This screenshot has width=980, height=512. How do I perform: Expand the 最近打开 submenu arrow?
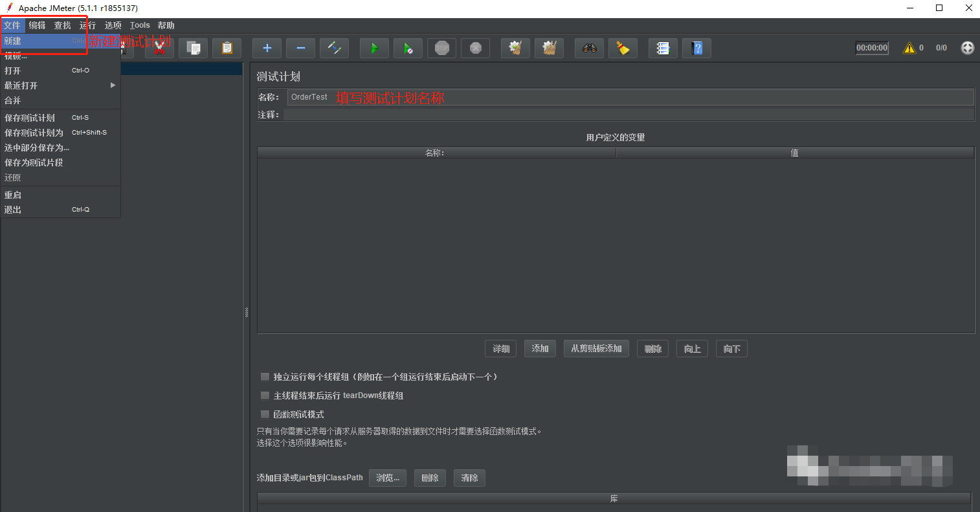pyautogui.click(x=113, y=85)
